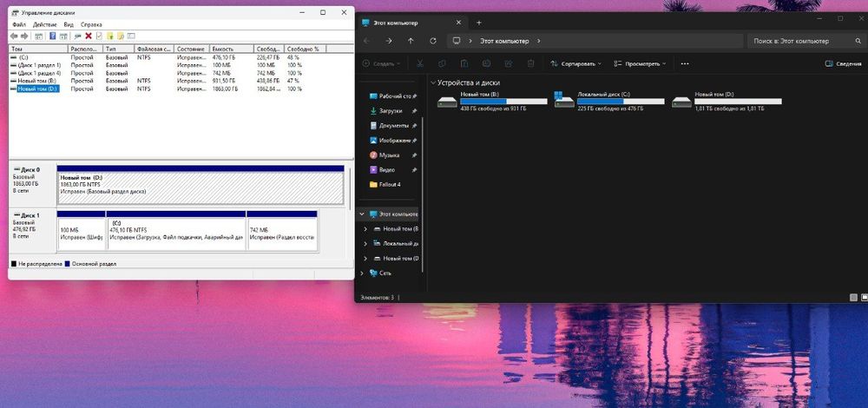The image size is (868, 408).
Task: Click the Forward arrow in File Explorer navigation
Action: pos(389,41)
